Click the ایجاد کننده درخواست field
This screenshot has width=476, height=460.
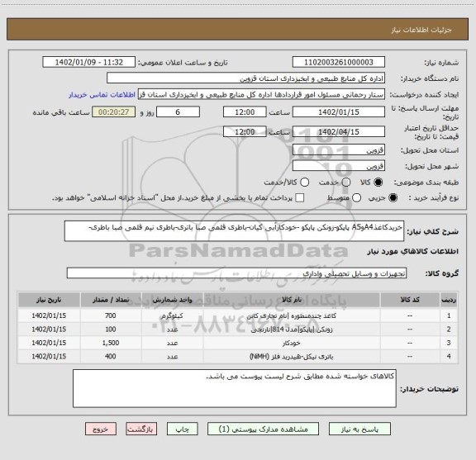tap(261, 94)
